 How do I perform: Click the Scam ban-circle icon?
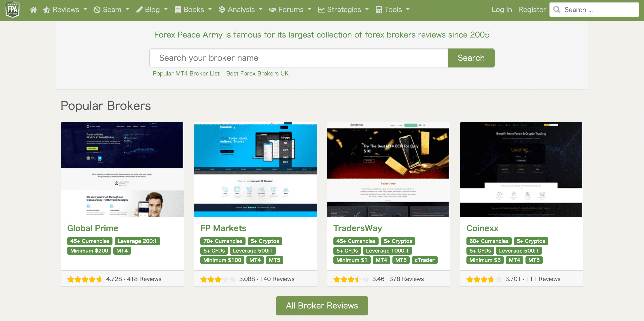click(x=97, y=10)
